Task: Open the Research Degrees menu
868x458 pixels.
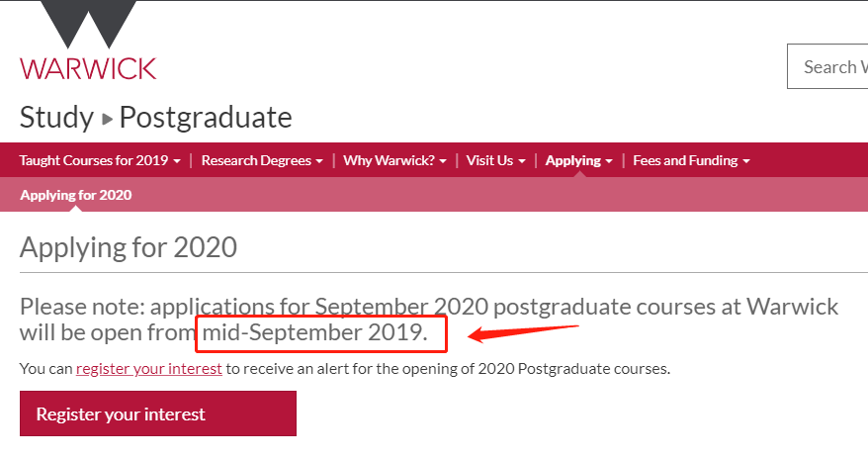Action: pyautogui.click(x=256, y=160)
